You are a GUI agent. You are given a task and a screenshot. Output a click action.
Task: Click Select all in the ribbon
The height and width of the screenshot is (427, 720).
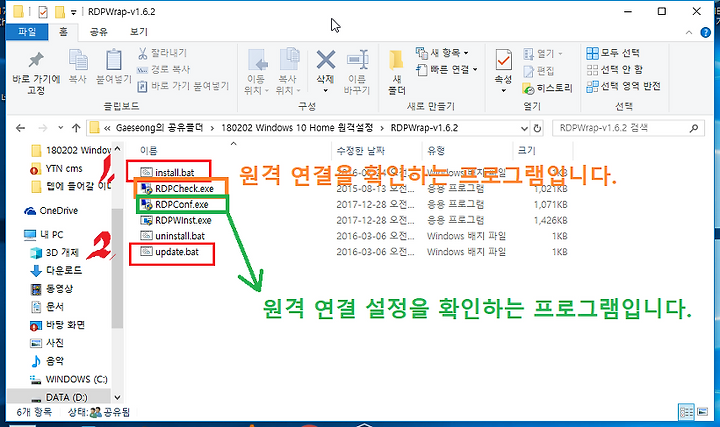[x=613, y=53]
